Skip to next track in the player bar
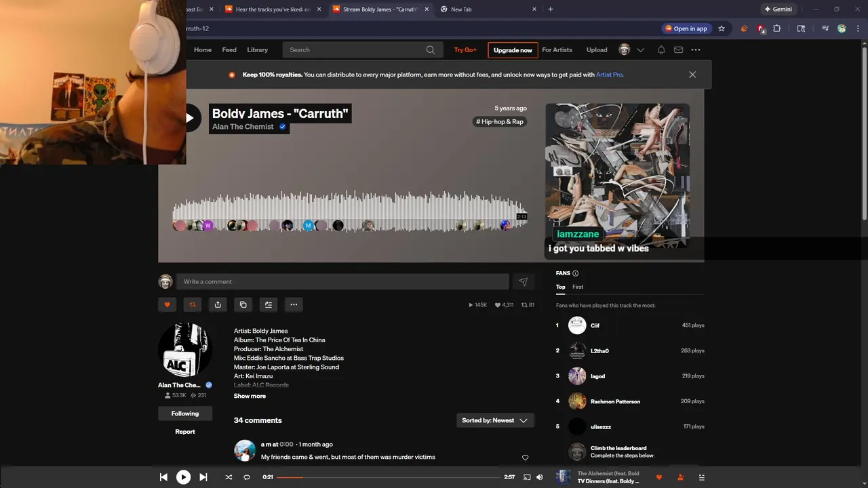The height and width of the screenshot is (488, 868). click(x=203, y=477)
